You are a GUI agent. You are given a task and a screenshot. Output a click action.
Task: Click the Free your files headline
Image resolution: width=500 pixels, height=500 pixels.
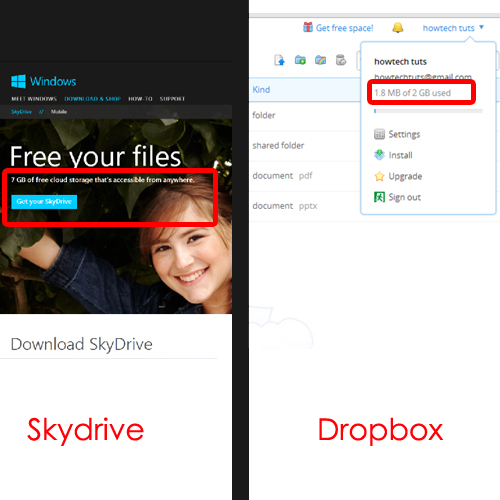95,156
